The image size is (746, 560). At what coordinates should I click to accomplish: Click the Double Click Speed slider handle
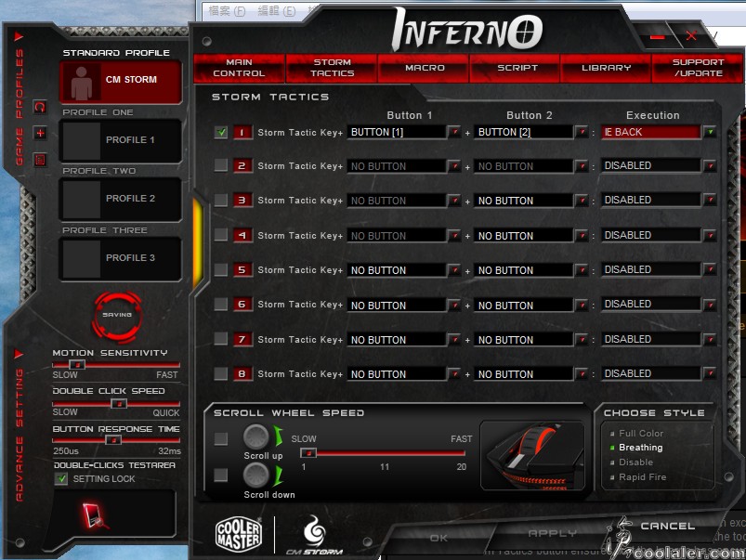[x=119, y=403]
